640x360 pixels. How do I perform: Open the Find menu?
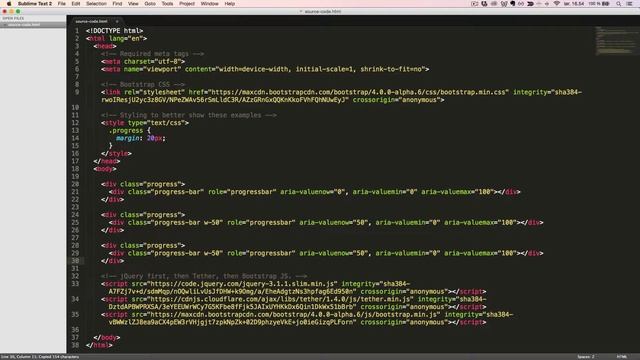[x=117, y=4]
